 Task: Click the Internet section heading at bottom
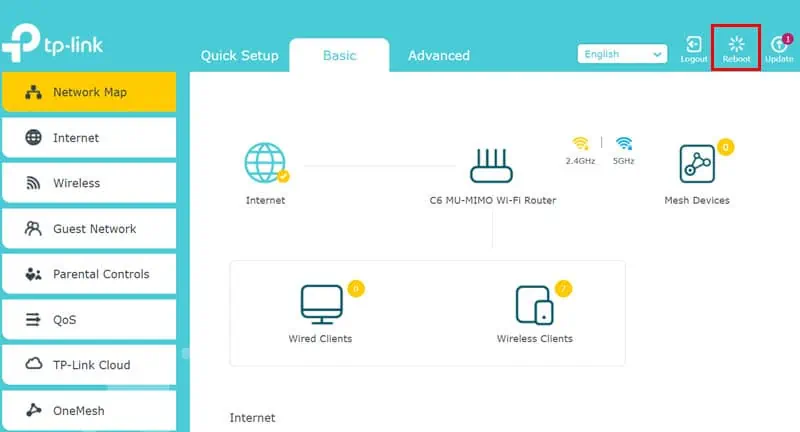pos(252,418)
